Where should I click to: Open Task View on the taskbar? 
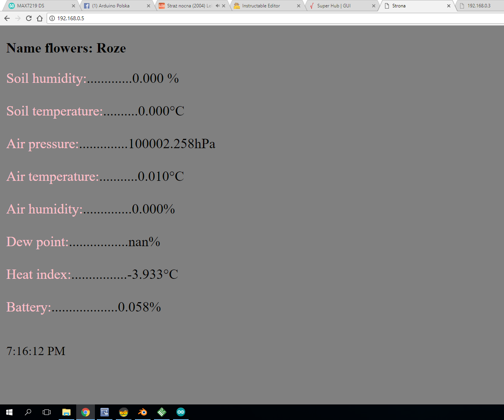pos(47,412)
